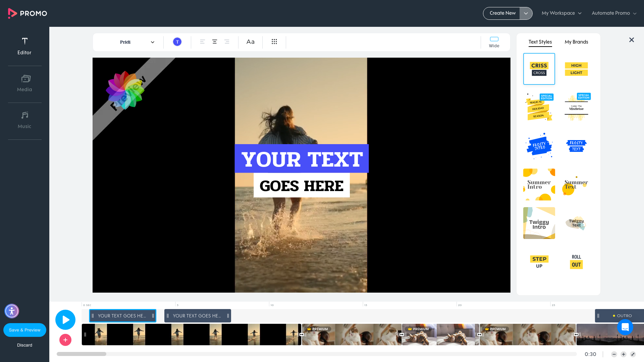The height and width of the screenshot is (362, 644).
Task: Toggle right text alignment
Action: pyautogui.click(x=227, y=42)
